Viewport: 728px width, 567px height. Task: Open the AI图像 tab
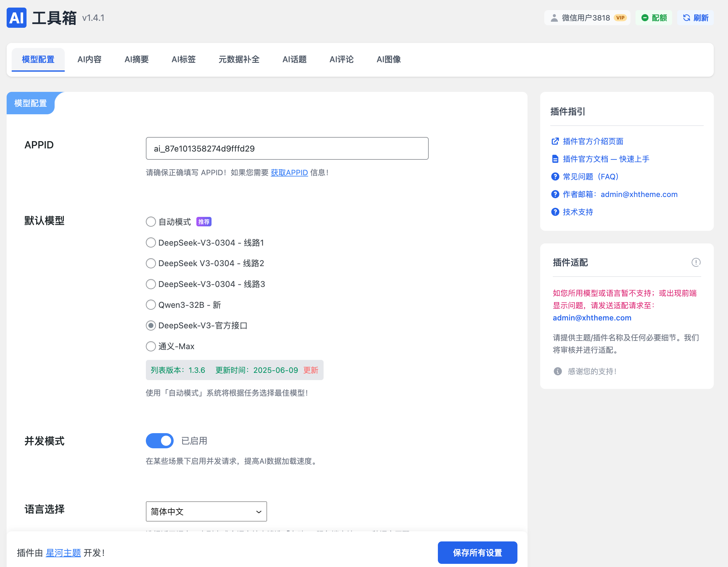[389, 60]
